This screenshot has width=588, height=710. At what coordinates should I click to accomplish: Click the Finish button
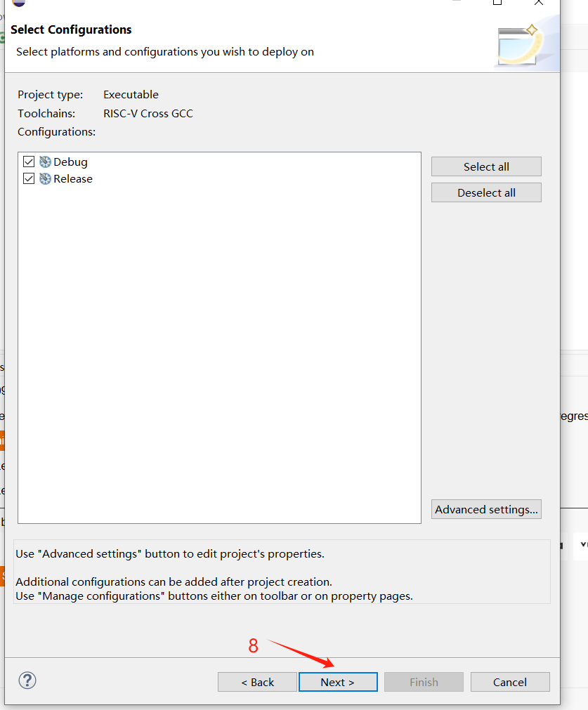point(424,682)
